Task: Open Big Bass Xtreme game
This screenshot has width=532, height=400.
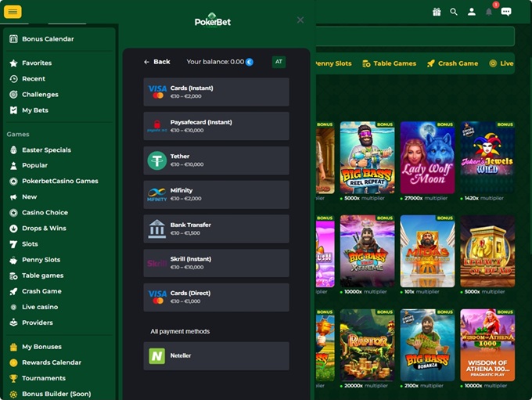Action: [x=368, y=251]
